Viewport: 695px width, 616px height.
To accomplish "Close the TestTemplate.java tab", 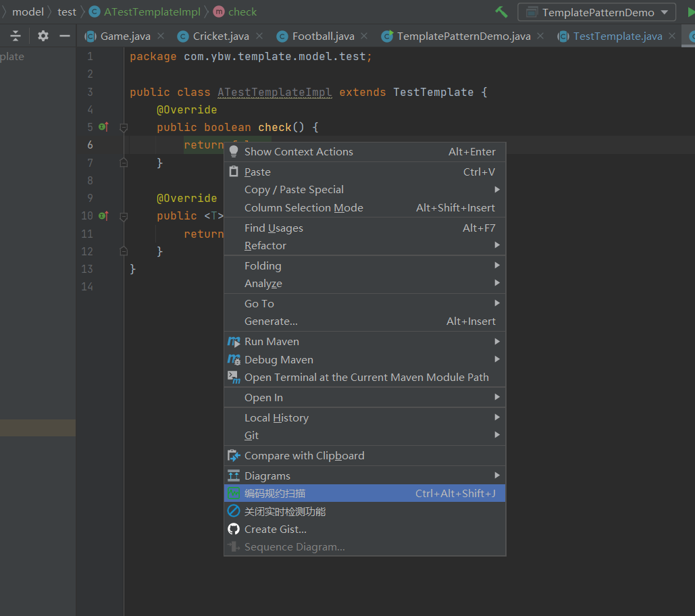I will (672, 36).
